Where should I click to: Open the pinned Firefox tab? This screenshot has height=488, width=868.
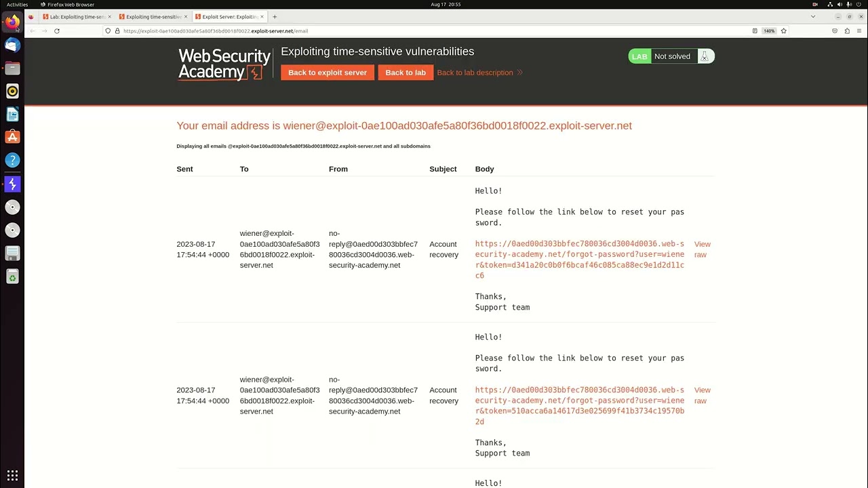point(31,16)
